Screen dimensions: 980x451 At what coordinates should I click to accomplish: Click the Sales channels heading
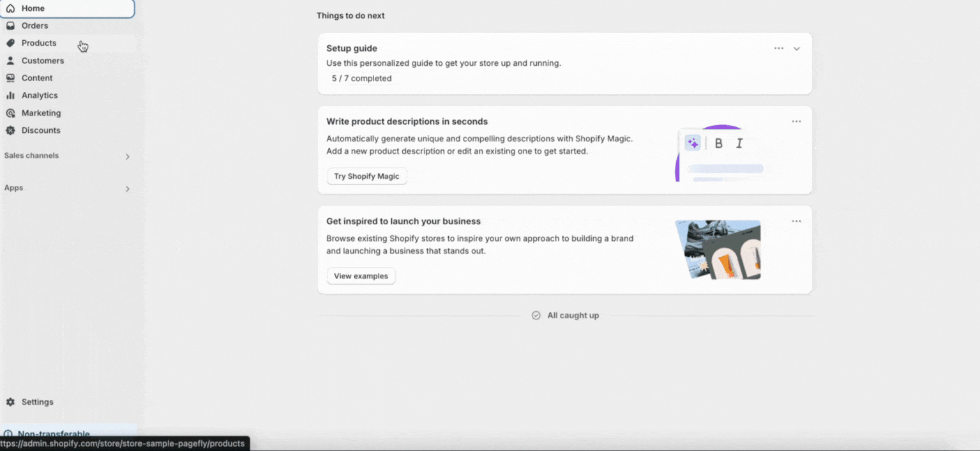coord(31,156)
